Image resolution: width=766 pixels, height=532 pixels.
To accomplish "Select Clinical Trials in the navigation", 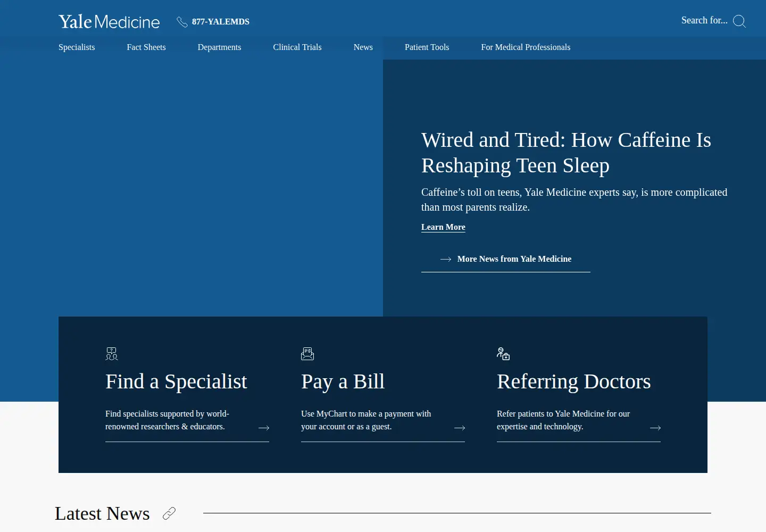I will (297, 47).
